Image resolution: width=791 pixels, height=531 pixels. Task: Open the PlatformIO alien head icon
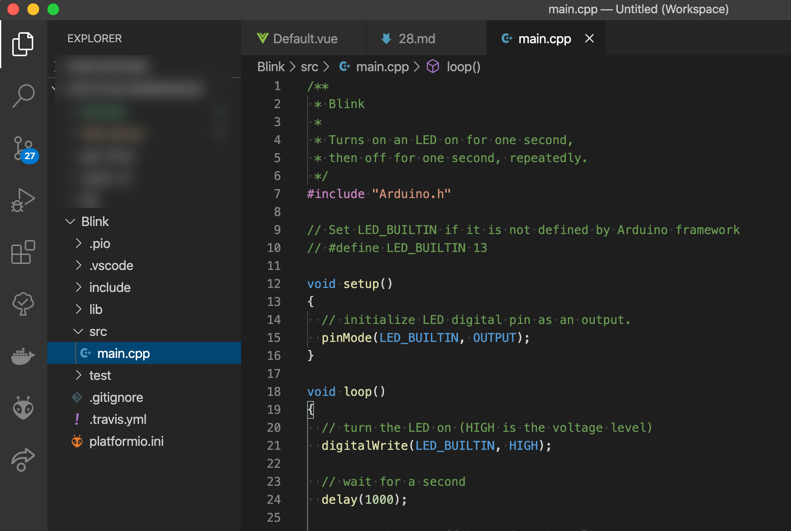coord(23,408)
